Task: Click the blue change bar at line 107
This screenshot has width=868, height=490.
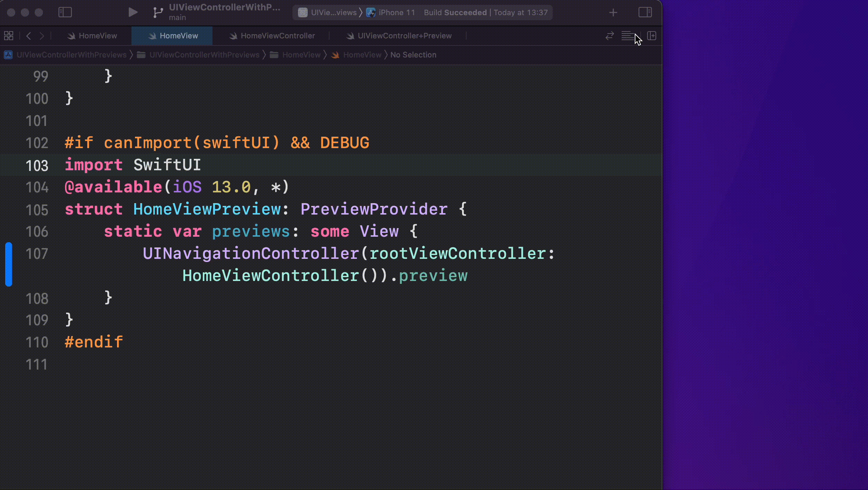Action: click(9, 264)
